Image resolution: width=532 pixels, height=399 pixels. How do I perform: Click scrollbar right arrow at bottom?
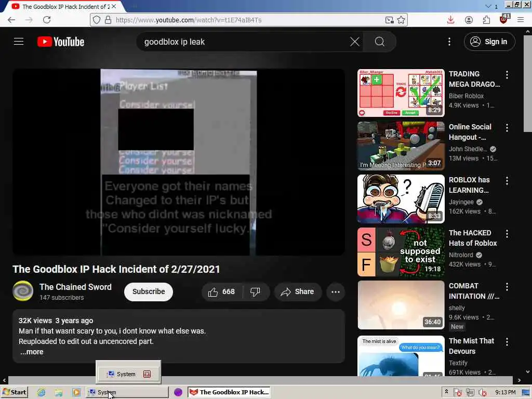(519, 380)
